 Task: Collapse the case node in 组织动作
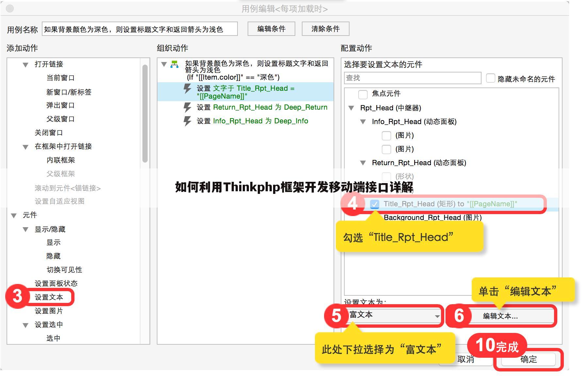tap(164, 64)
